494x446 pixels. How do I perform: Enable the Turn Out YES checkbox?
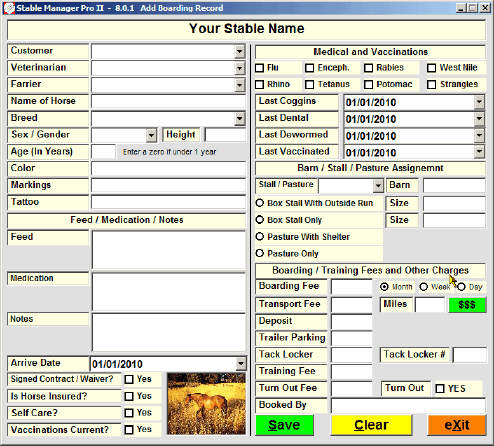tap(440, 389)
